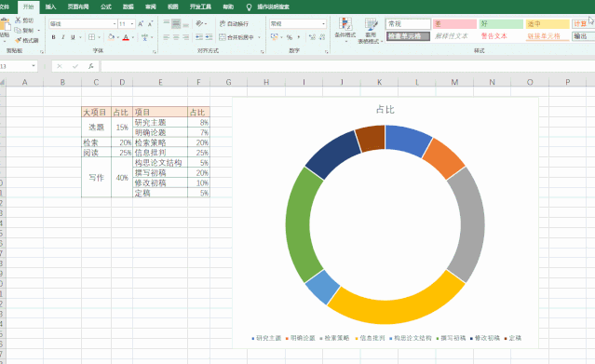Open the Insert (插入) tab
The width and height of the screenshot is (595, 364).
pyautogui.click(x=50, y=7)
